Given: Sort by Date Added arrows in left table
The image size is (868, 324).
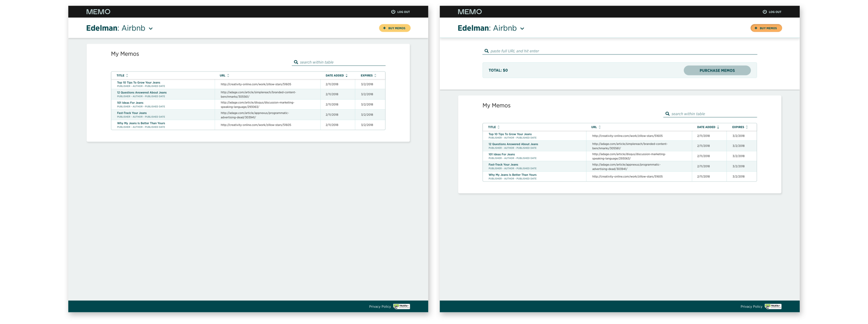Looking at the screenshot, I should tap(347, 76).
